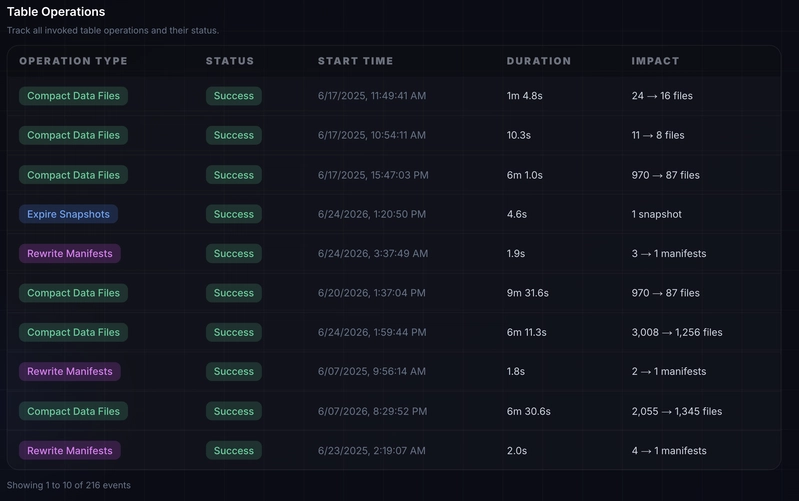Select Compact Data Files badge at 15:47:03 PM row
799x501 pixels.
coord(73,175)
